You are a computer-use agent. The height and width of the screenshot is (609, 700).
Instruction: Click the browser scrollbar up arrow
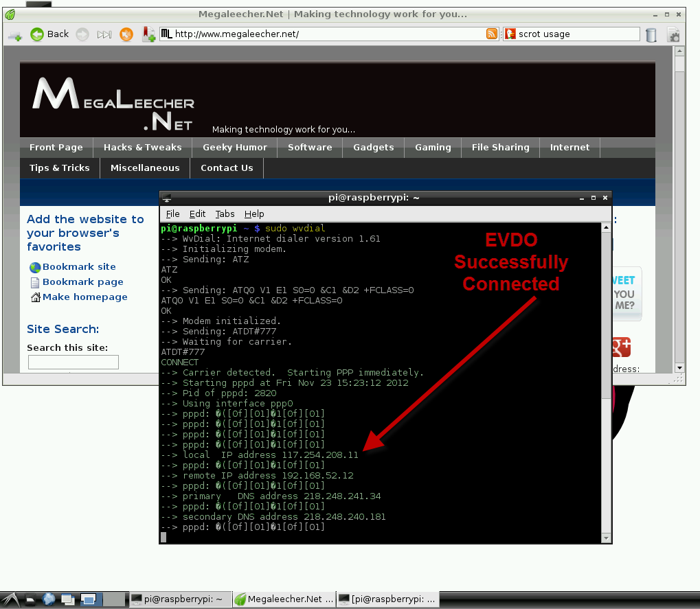pyautogui.click(x=679, y=51)
